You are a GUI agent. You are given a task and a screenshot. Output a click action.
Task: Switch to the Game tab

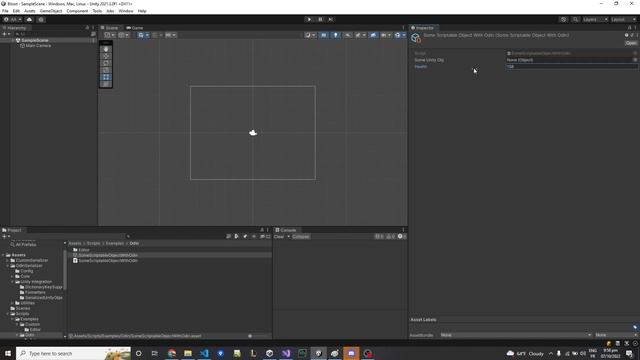coord(135,28)
